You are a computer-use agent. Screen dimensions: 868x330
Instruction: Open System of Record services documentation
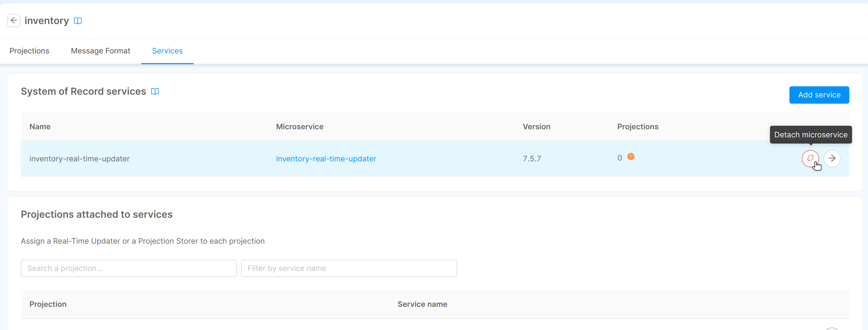(155, 91)
